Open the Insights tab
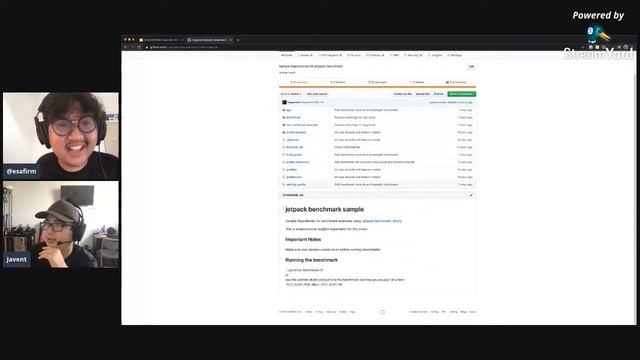Image resolution: width=640 pixels, height=360 pixels. point(436,55)
